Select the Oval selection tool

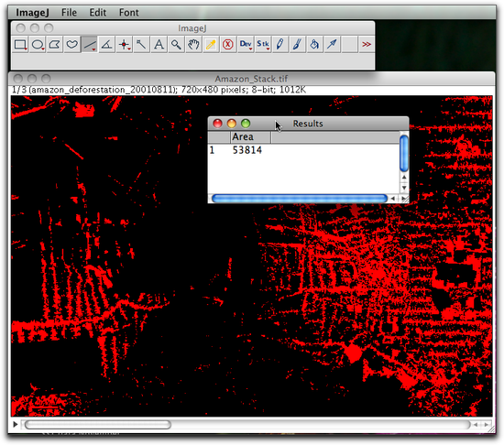[x=38, y=44]
